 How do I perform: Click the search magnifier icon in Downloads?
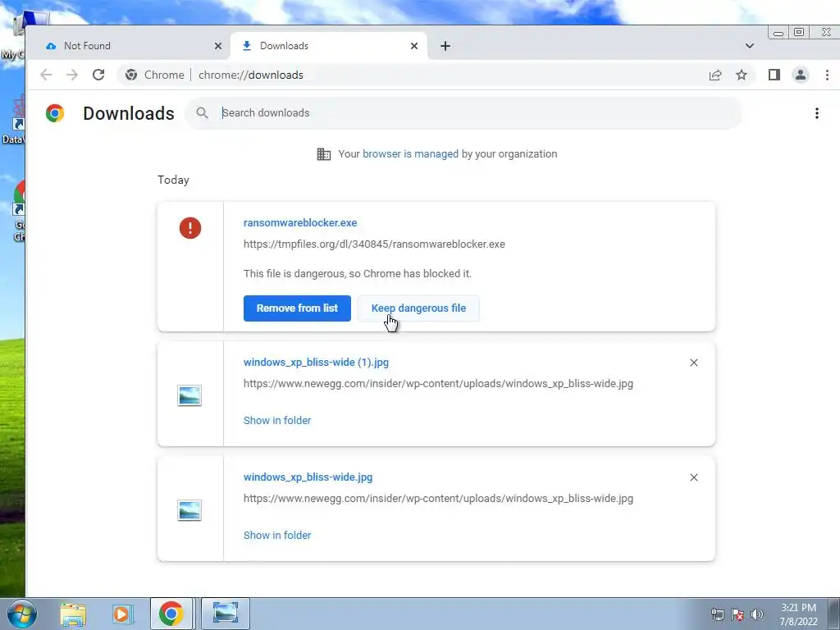click(202, 112)
